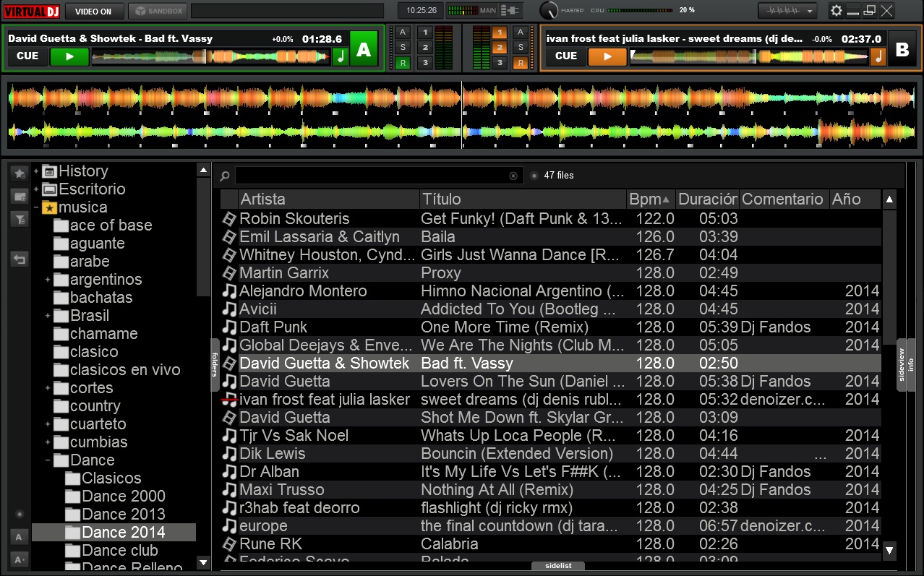Select the Dance 2013 folder
The image size is (924, 576).
coord(116,515)
